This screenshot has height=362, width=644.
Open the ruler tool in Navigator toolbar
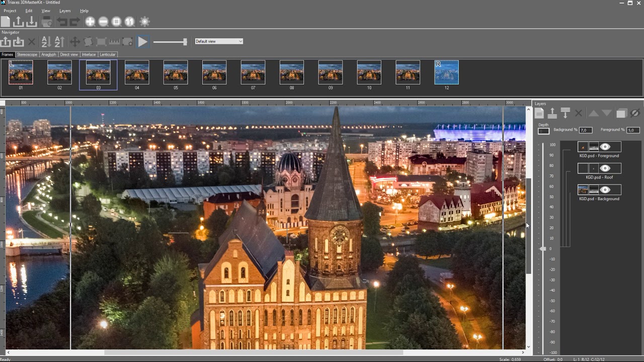(114, 42)
